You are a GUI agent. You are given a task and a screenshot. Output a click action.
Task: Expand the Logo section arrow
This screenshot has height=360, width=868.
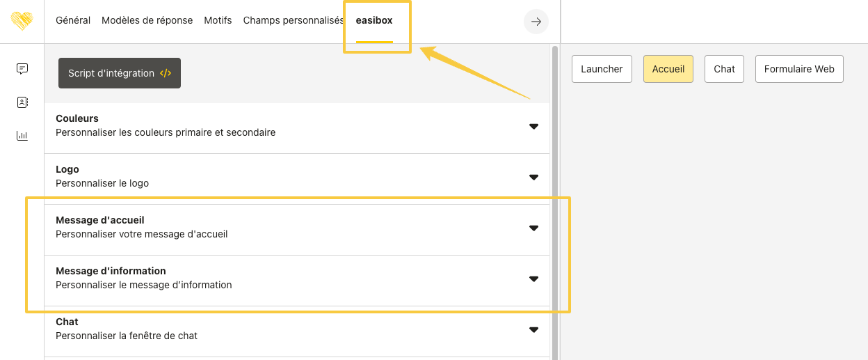(533, 177)
